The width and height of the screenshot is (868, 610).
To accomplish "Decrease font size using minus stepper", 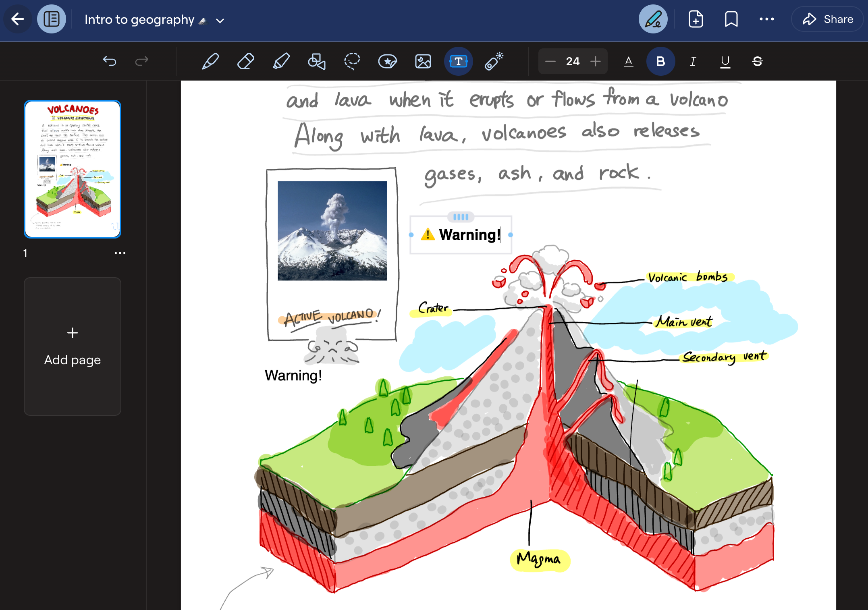I will point(550,61).
